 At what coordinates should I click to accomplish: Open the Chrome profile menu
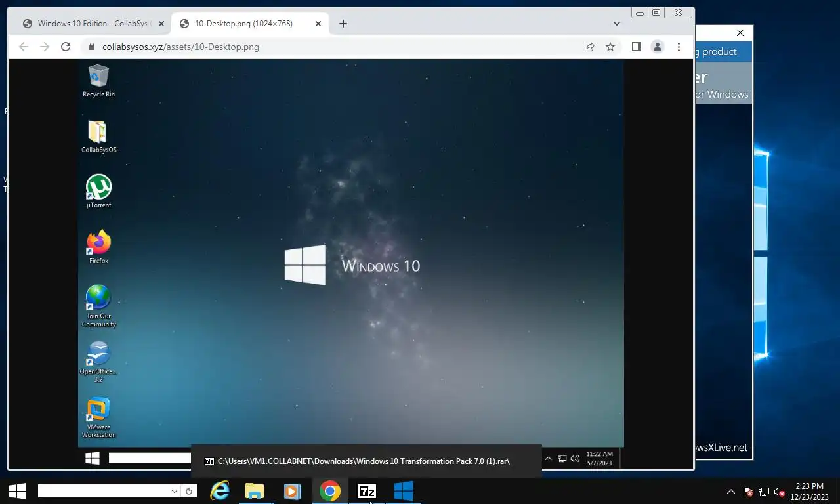(657, 47)
